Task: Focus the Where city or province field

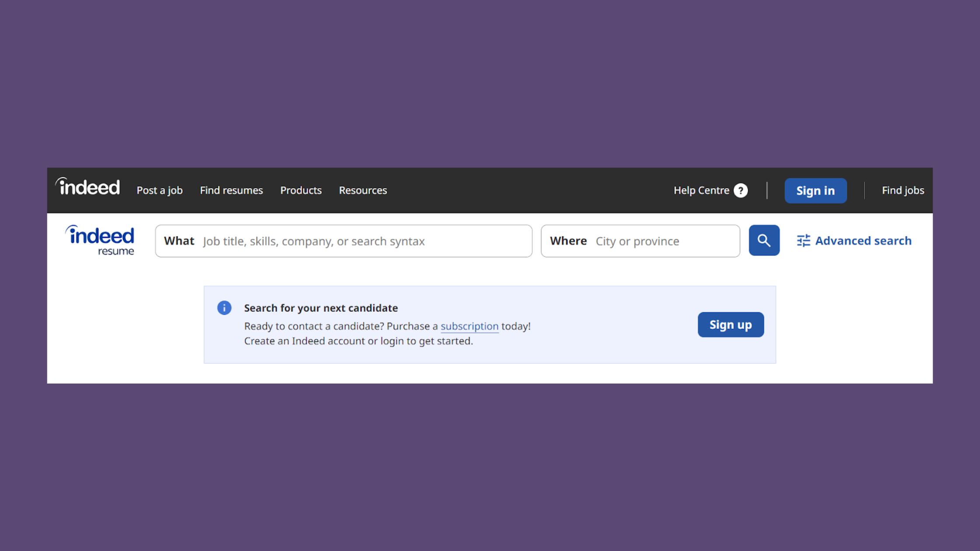Action: click(x=640, y=241)
